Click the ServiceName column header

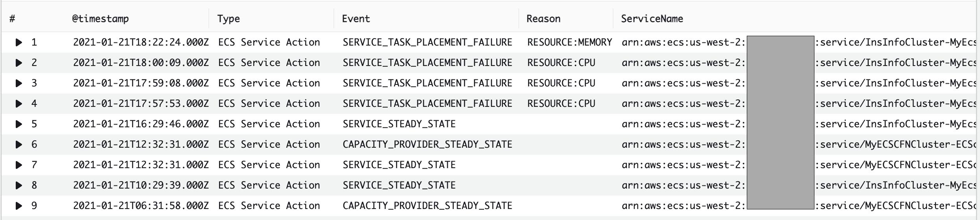click(x=652, y=19)
